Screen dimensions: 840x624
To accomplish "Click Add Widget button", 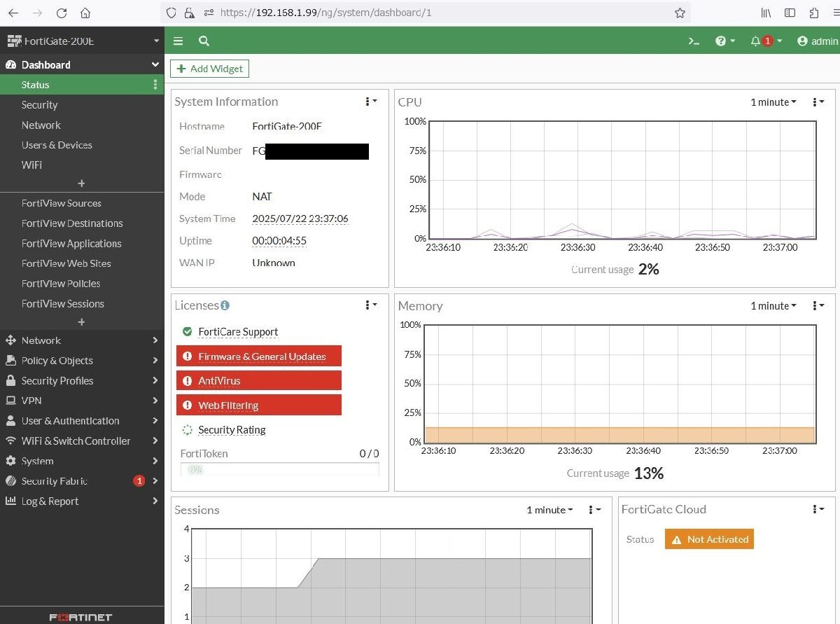I will 210,69.
